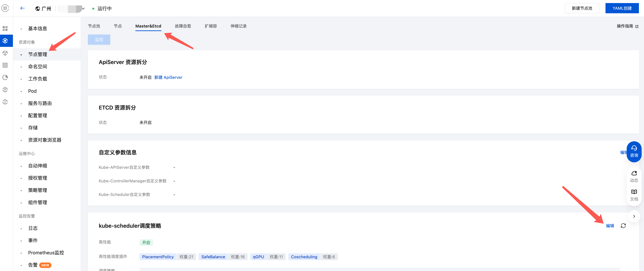Open the grid overview sidebar icon
The image size is (644, 271).
click(x=5, y=29)
